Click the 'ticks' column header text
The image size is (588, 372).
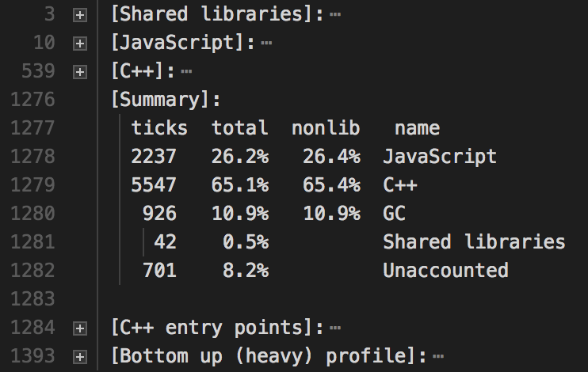(159, 128)
